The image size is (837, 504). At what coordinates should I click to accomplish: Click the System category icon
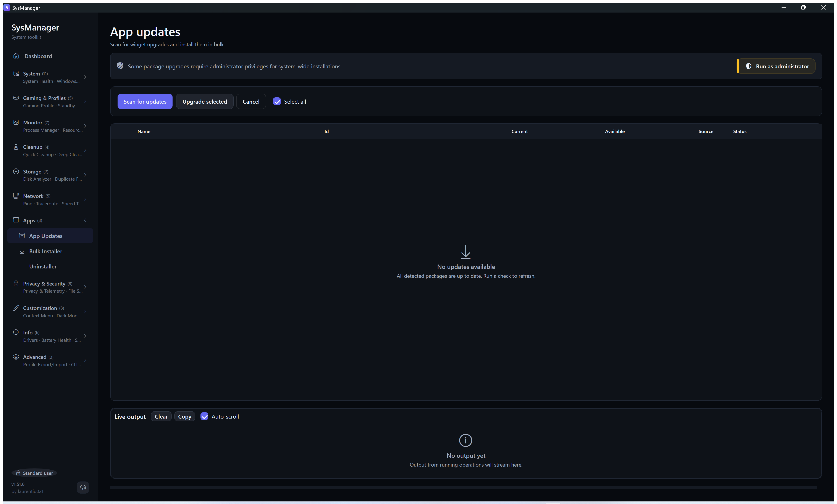point(16,73)
